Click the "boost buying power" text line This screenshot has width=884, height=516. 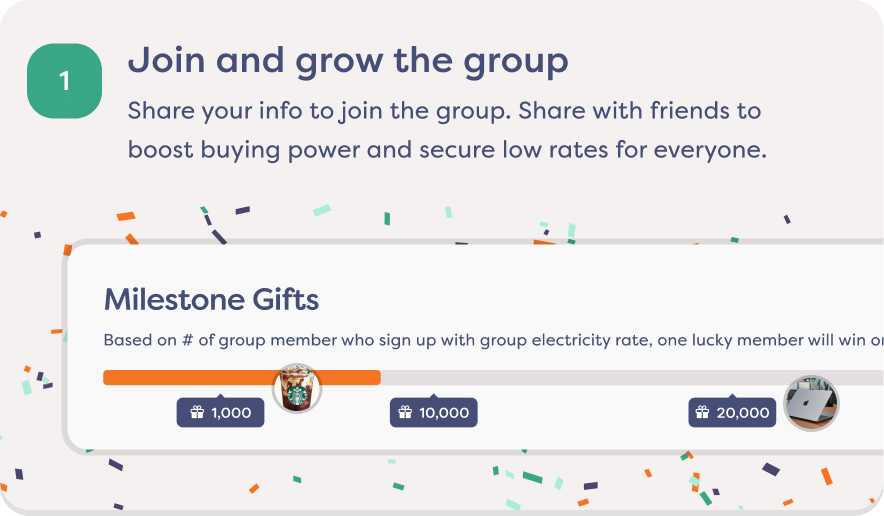click(x=446, y=150)
